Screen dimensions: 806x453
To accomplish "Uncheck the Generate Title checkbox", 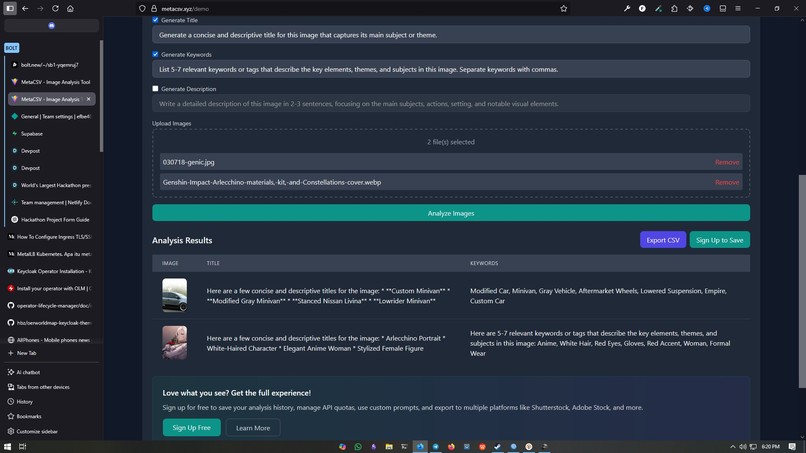I will [155, 20].
